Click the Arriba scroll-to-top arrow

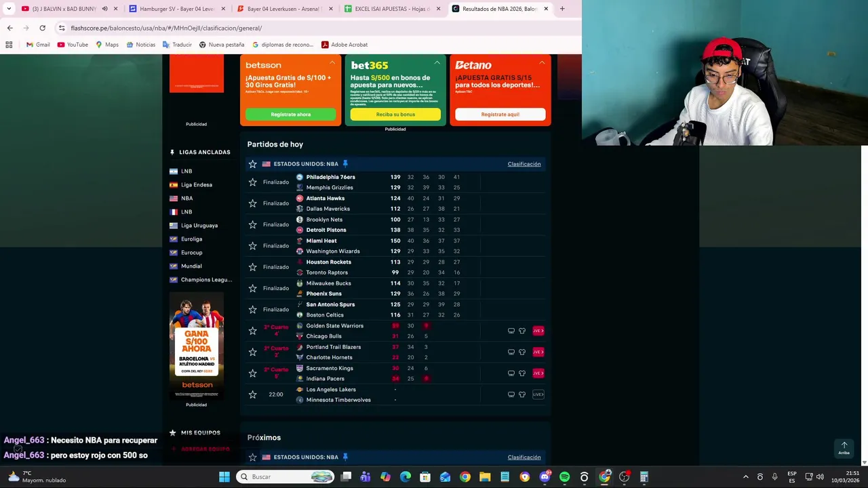pyautogui.click(x=844, y=448)
